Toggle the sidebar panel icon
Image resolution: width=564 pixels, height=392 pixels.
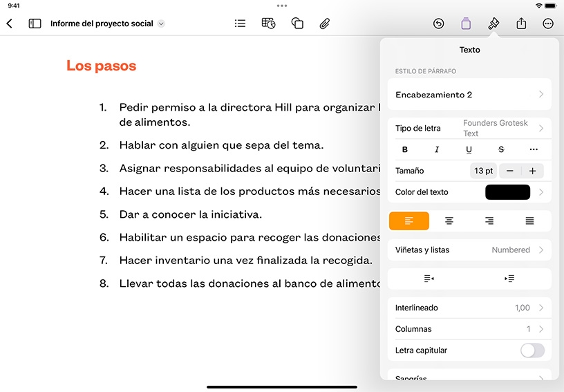coord(35,24)
